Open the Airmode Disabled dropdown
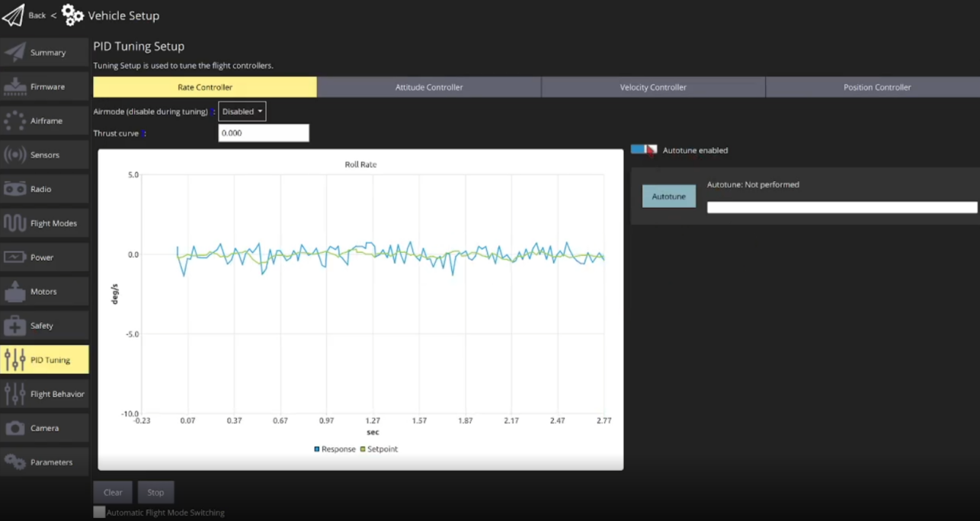 242,112
